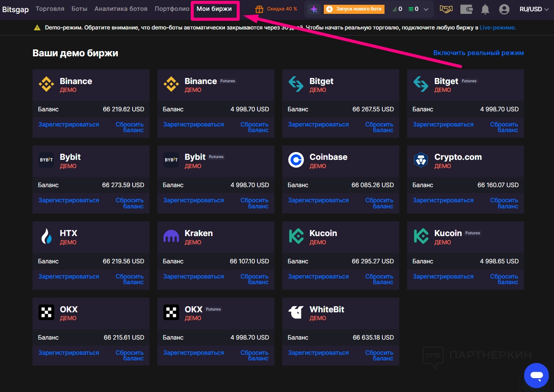
Task: Click Зарегистрироваться on OKX spot card
Action: pos(68,353)
